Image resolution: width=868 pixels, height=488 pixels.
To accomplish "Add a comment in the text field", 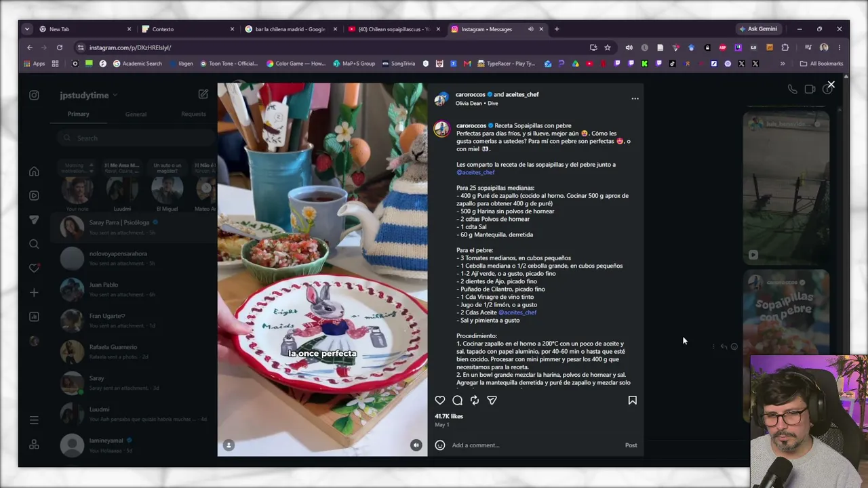I will [536, 445].
